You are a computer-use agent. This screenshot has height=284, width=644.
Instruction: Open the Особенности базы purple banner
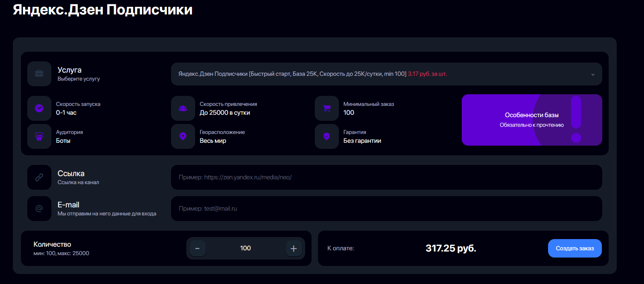[532, 120]
